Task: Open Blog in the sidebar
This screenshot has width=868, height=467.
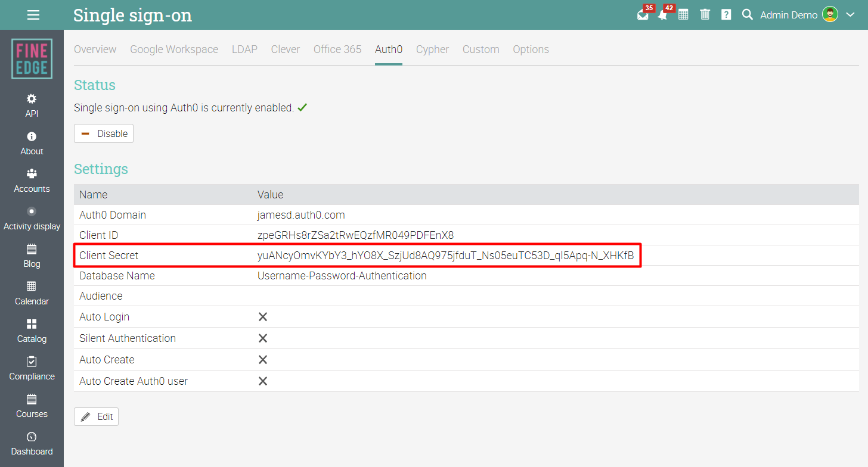Action: [32, 256]
